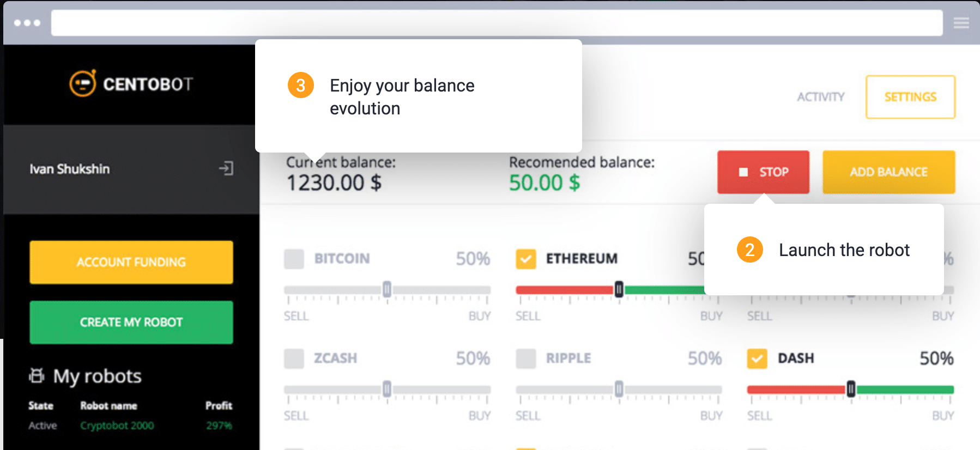Open the browser hamburger menu icon
The height and width of the screenshot is (450, 980).
point(961,23)
